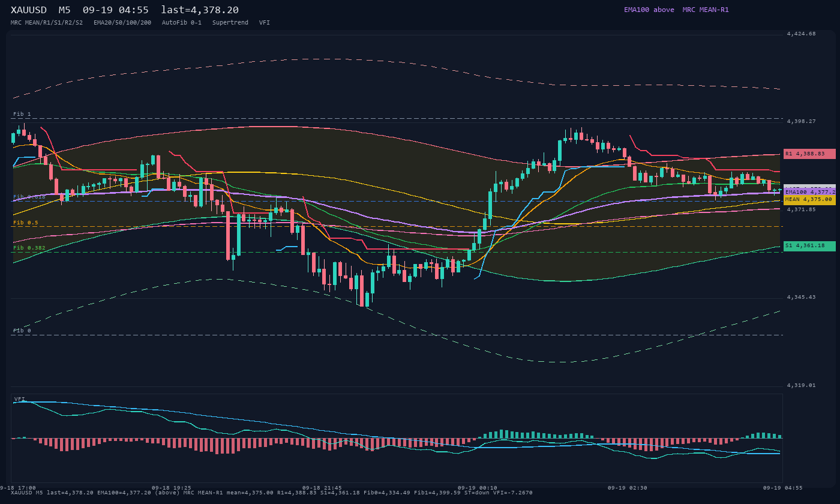Click the 09-18 21:45 time axis label
The width and height of the screenshot is (840, 504).
pos(322,488)
